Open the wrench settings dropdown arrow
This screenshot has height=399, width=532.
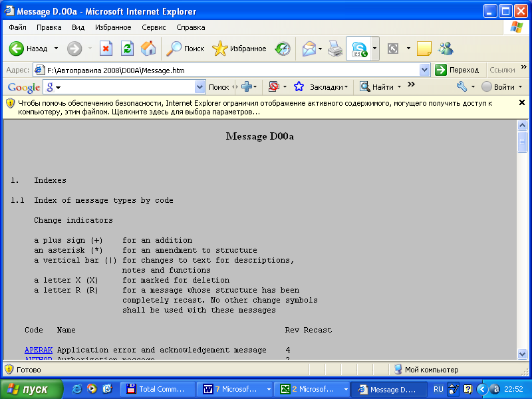(473, 87)
